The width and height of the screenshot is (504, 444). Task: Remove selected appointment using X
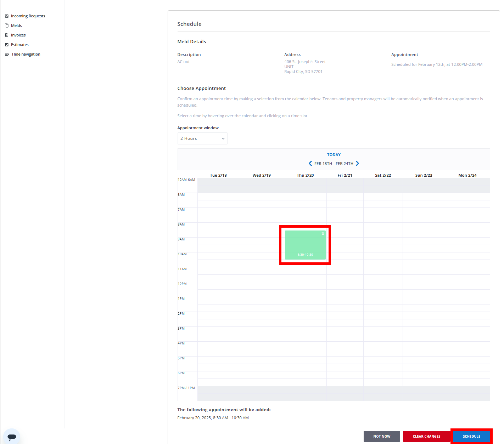point(323,234)
